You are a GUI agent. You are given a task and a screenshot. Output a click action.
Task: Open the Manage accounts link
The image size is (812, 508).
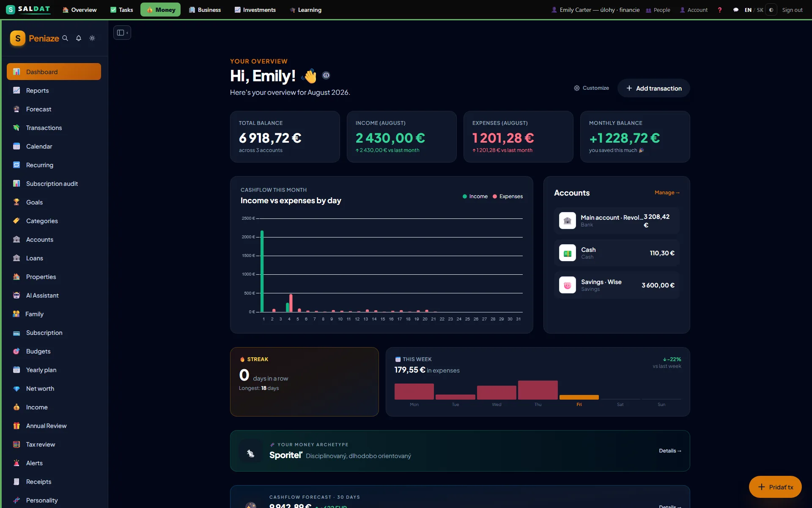pos(667,193)
